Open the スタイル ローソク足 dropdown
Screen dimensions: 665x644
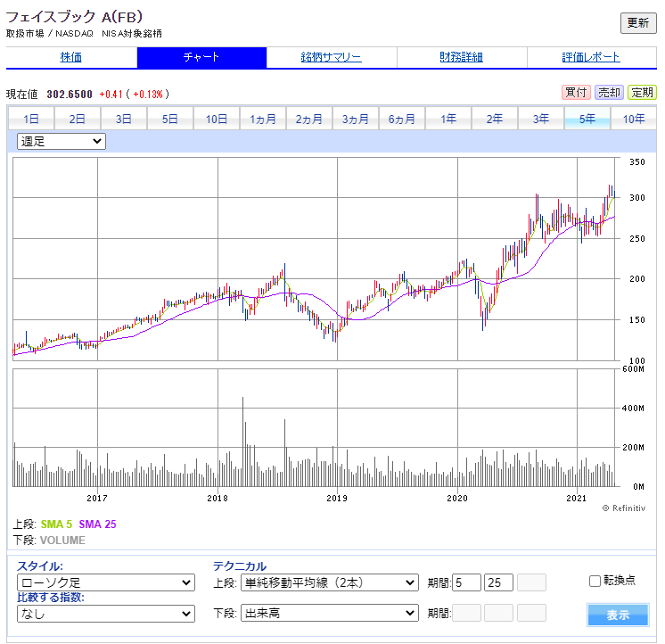[x=106, y=582]
